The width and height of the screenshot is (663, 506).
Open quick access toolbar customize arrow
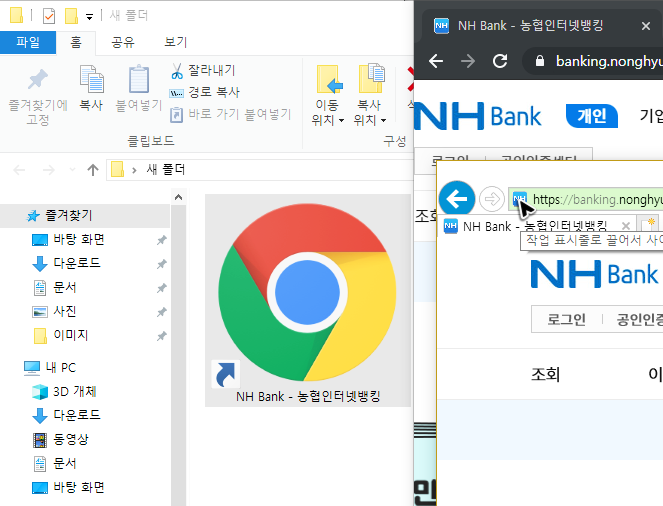(89, 17)
